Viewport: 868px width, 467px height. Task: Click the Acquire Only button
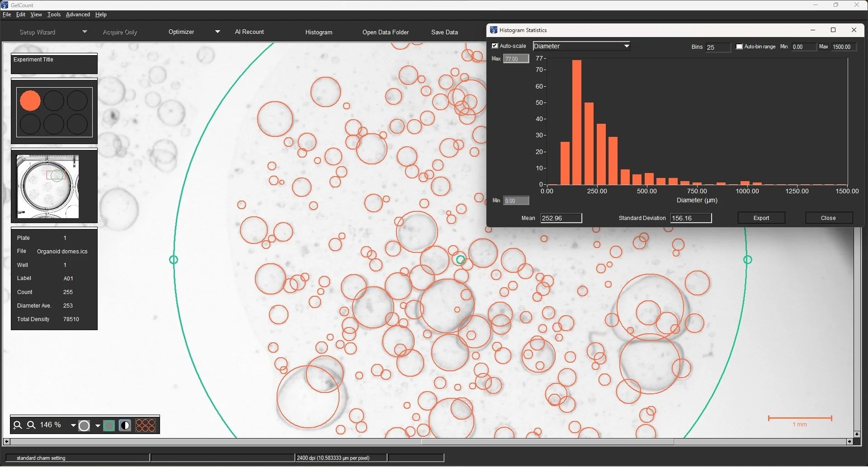coord(120,32)
